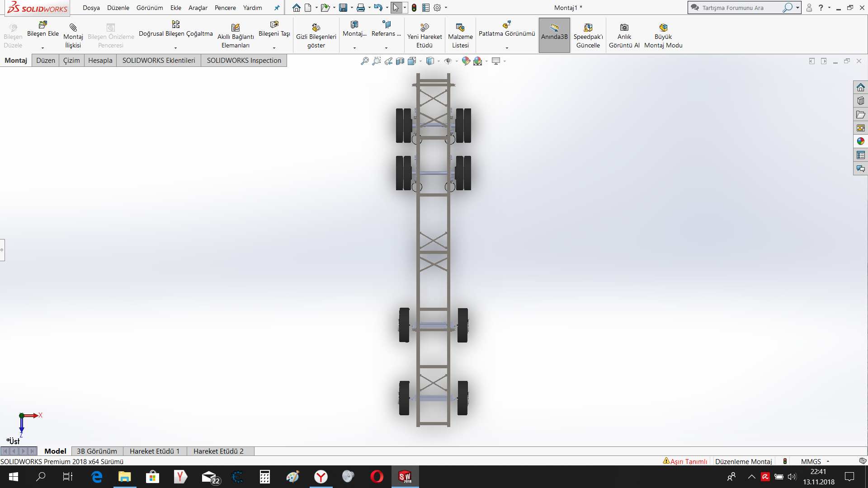
Task: Open Opera browser from taskbar
Action: pos(377,477)
